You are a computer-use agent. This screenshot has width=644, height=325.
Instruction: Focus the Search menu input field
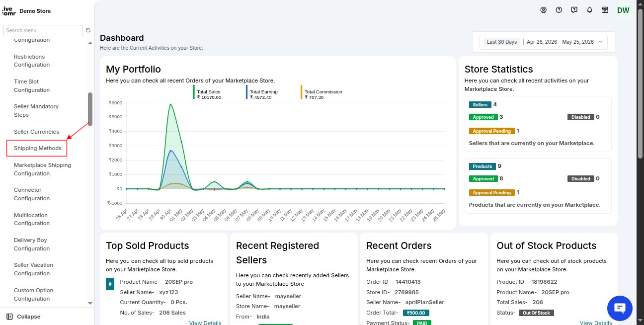(43, 30)
